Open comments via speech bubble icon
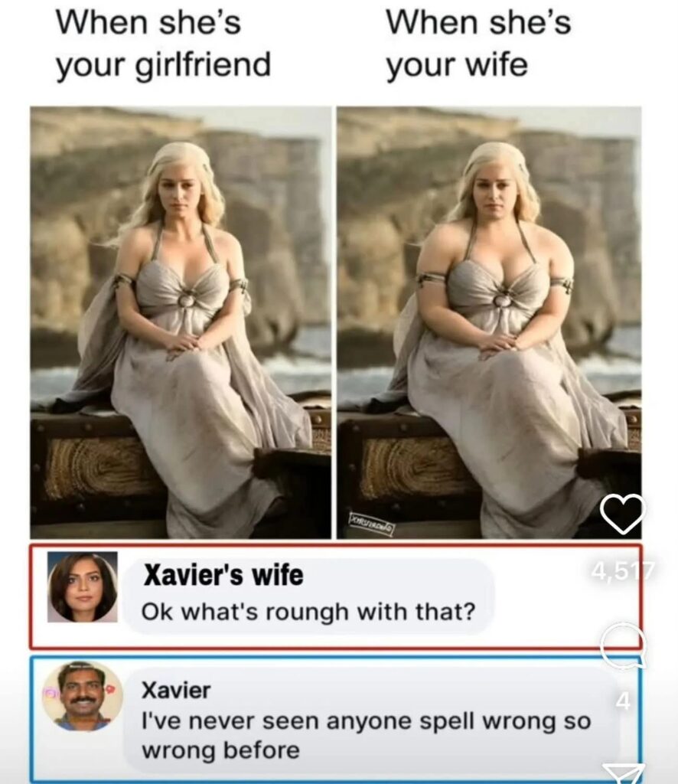678x784 pixels. tap(623, 645)
